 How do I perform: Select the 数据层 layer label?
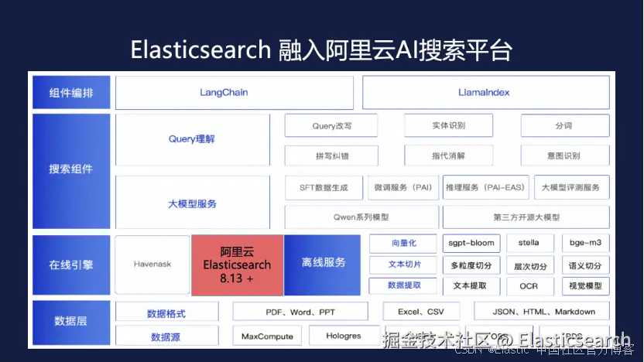click(71, 323)
